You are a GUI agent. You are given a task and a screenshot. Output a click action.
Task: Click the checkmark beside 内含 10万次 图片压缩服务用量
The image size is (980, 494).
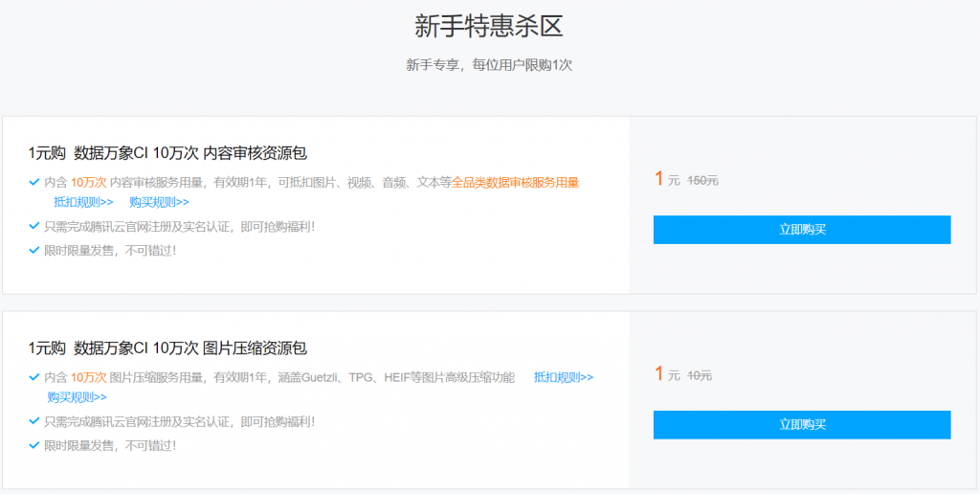pos(34,378)
